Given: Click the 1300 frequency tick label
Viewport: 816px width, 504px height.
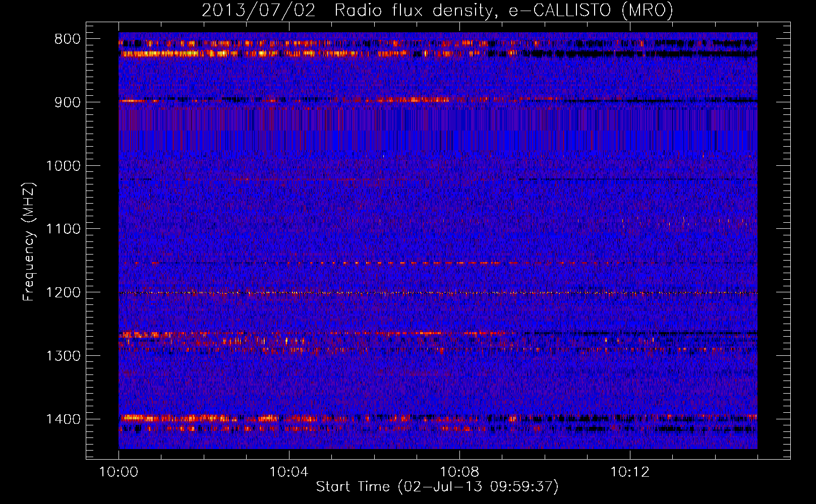Looking at the screenshot, I should pyautogui.click(x=63, y=356).
